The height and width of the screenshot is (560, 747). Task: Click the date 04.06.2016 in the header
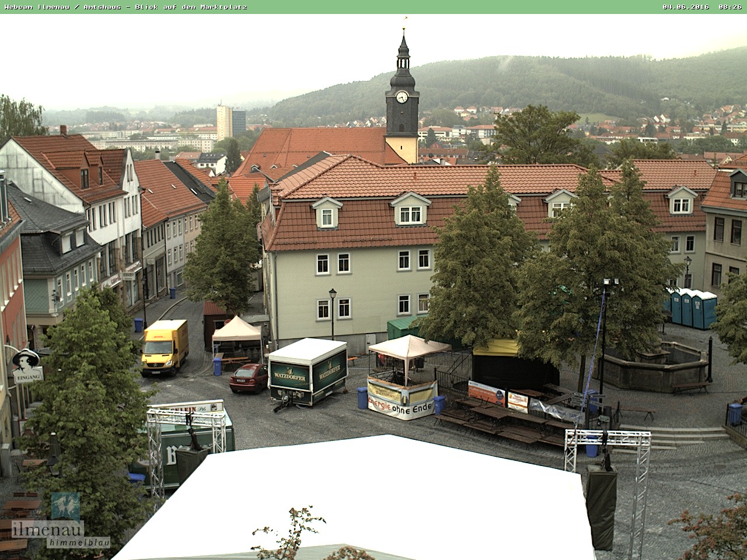pos(686,7)
